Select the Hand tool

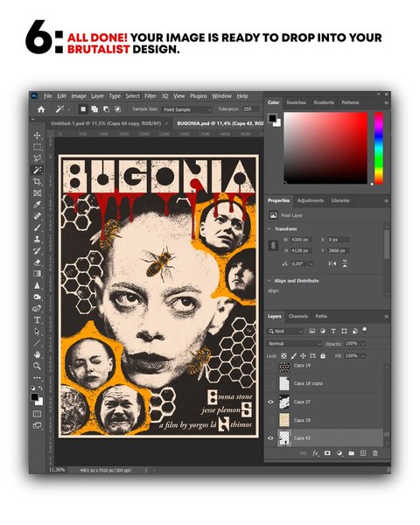click(37, 354)
